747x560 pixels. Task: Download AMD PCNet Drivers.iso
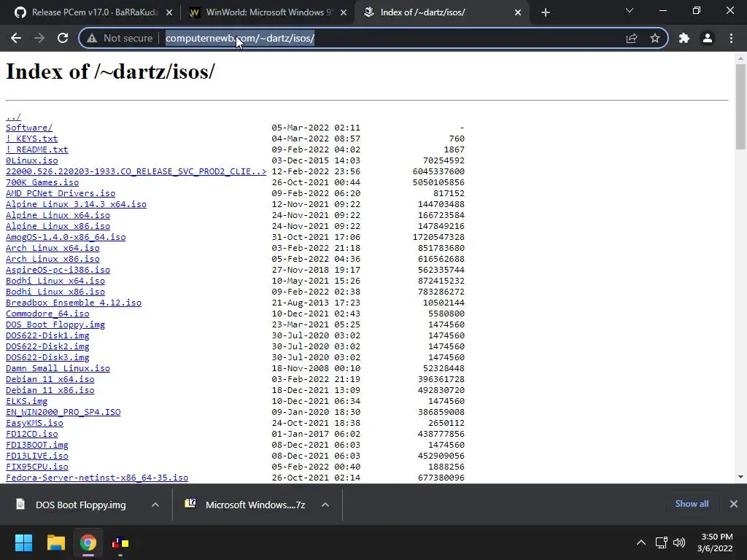tap(61, 193)
